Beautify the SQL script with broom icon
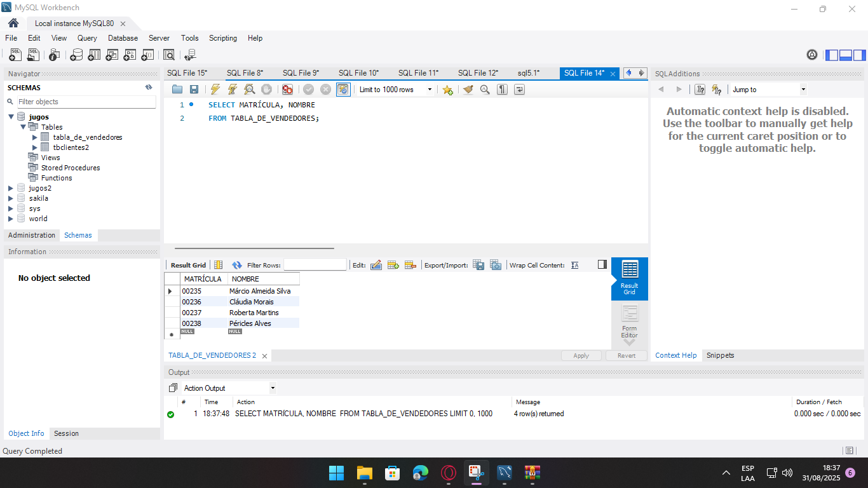This screenshot has height=488, width=868. 468,90
